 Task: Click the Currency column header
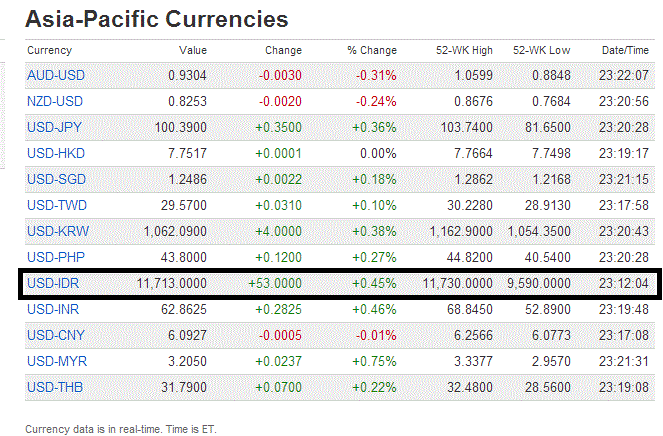49,50
